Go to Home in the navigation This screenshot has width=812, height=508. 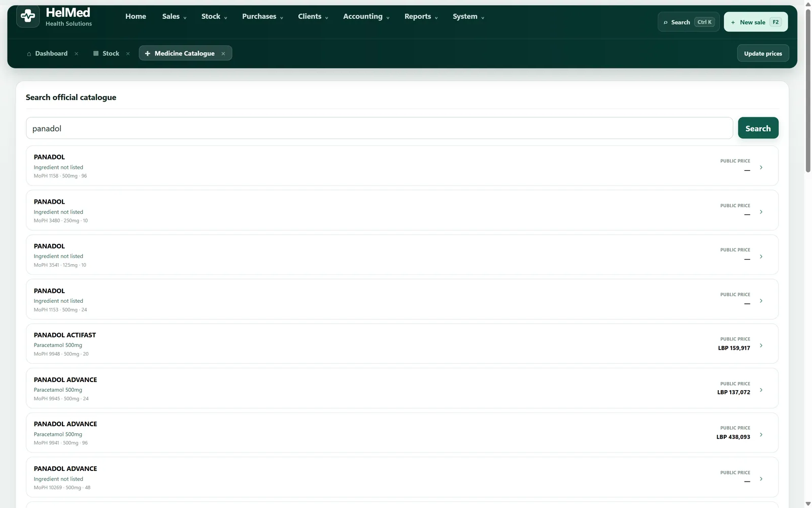click(x=136, y=16)
